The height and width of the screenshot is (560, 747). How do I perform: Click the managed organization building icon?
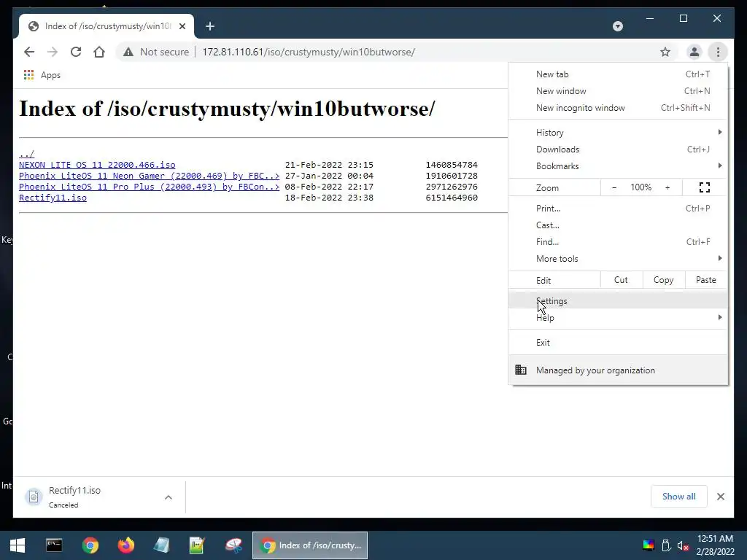coord(521,370)
